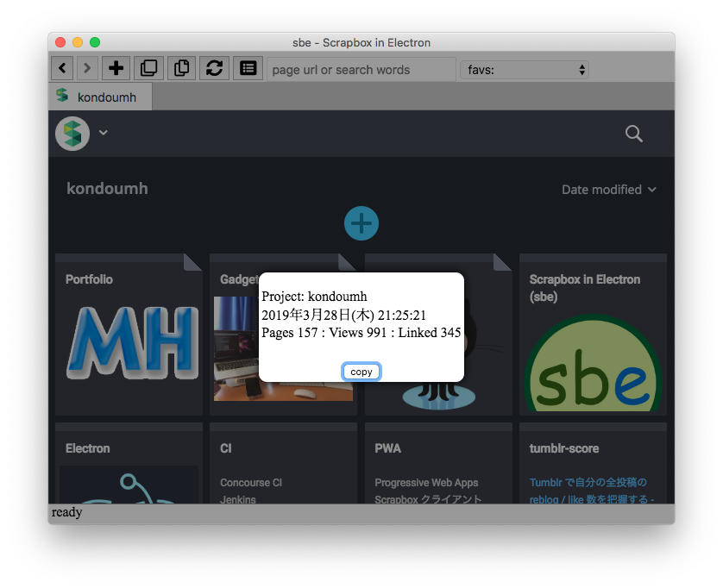Image resolution: width=723 pixels, height=588 pixels.
Task: Reload page with the refresh icon
Action: [215, 69]
